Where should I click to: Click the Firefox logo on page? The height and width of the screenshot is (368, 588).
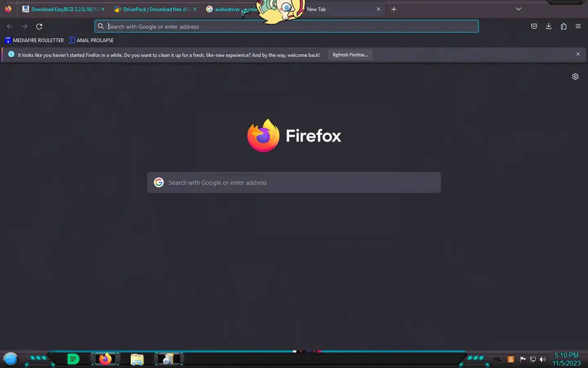pyautogui.click(x=294, y=135)
